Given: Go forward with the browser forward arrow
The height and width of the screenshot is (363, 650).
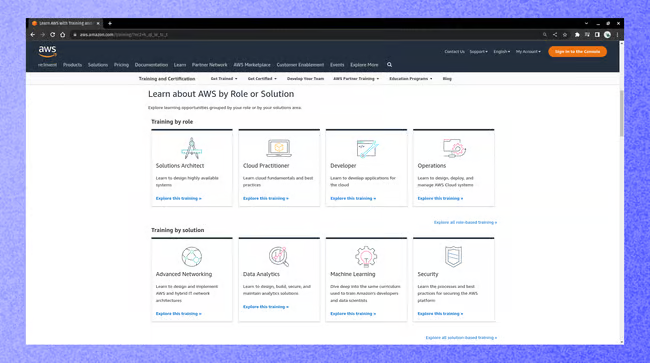Looking at the screenshot, I should point(43,35).
